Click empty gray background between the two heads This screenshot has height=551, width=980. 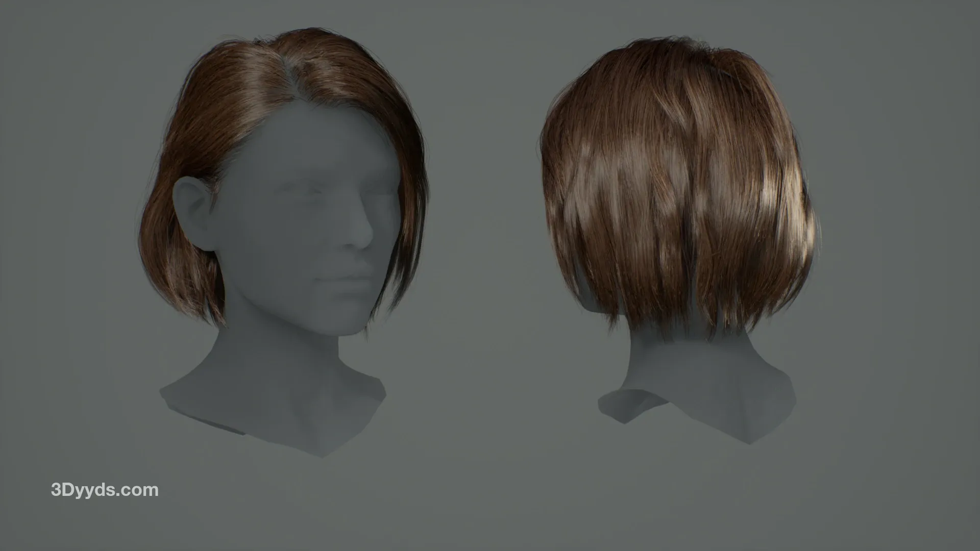pos(485,230)
